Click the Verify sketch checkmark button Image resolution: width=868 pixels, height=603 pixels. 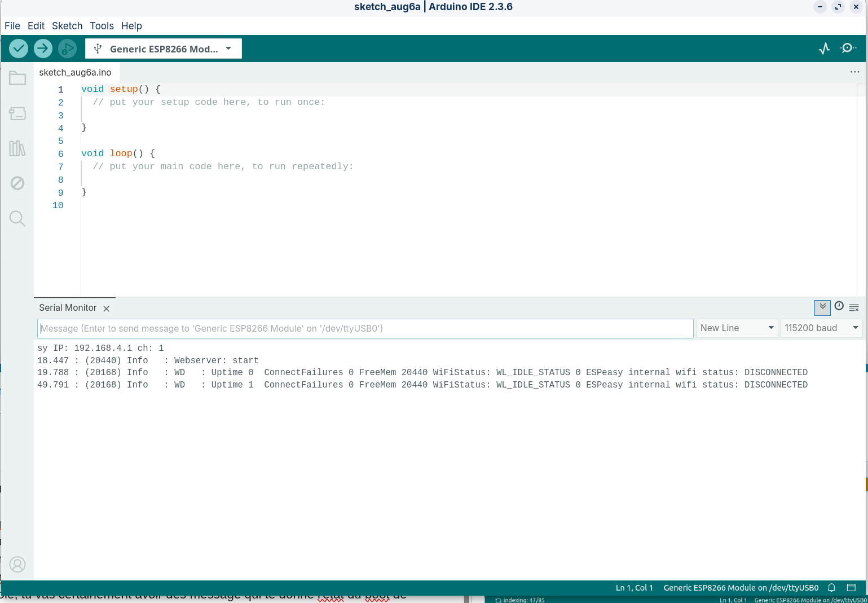19,49
